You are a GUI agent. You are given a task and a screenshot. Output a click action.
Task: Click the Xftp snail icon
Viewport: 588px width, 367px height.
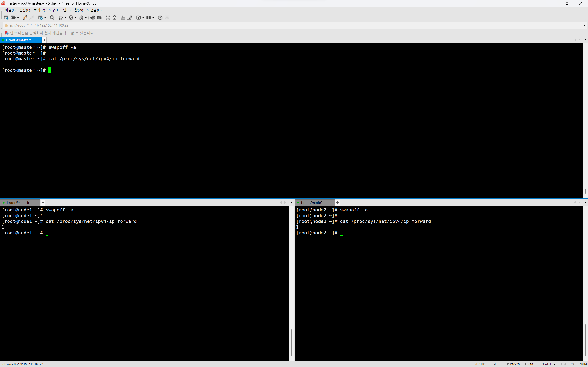point(93,18)
